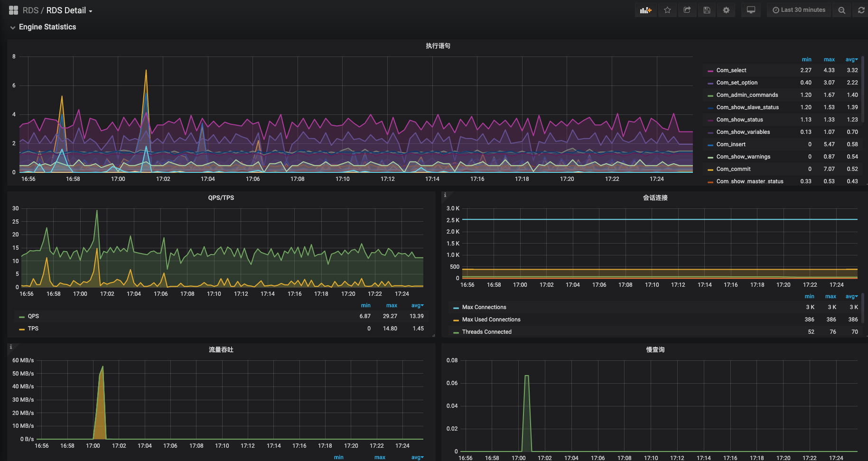Open dashboard settings gear icon
Screen dimensions: 868x461
click(x=726, y=10)
